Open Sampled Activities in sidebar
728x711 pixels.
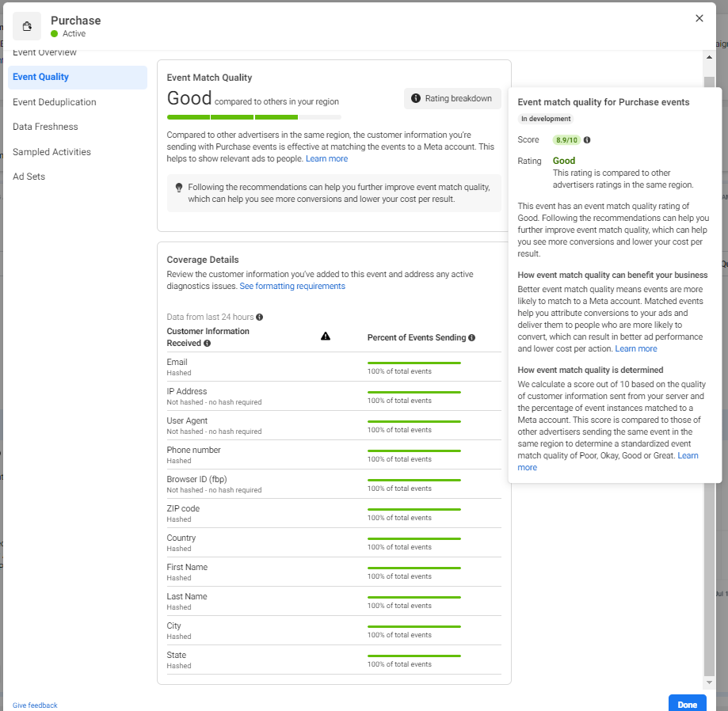tap(51, 152)
